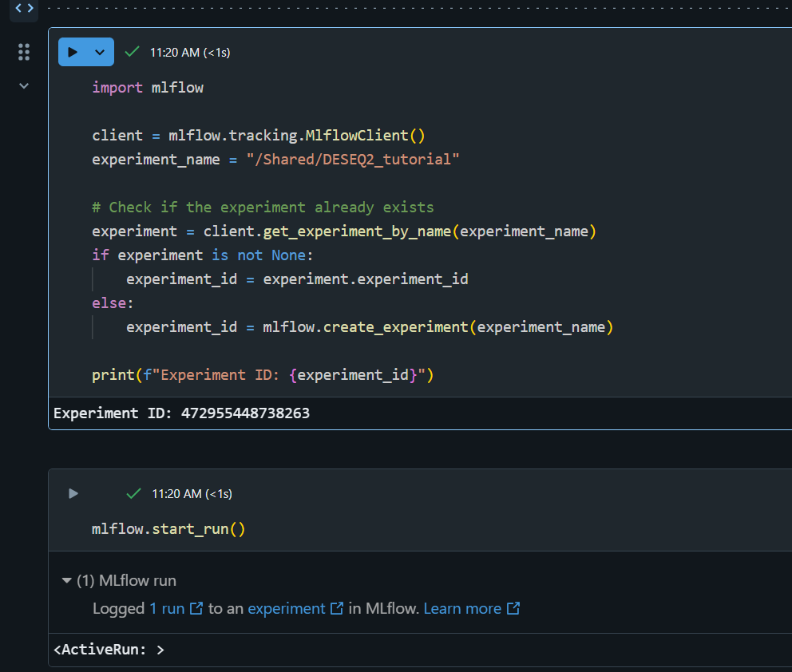
Task: Click the MlflowClient() assignment line
Action: pyautogui.click(x=259, y=136)
